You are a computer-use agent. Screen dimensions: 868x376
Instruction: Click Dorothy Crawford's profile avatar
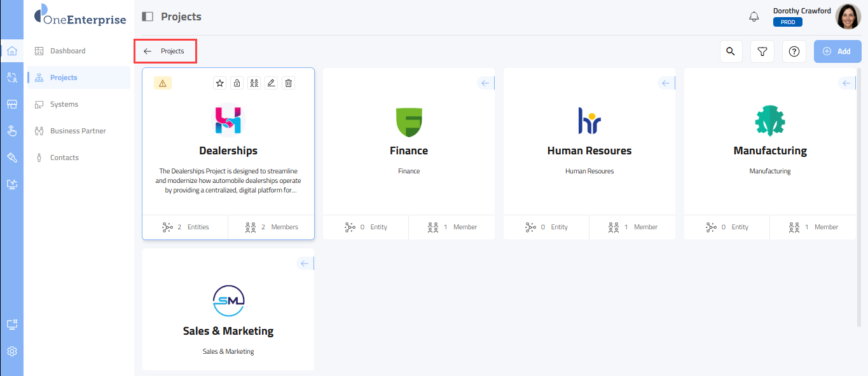tap(847, 17)
